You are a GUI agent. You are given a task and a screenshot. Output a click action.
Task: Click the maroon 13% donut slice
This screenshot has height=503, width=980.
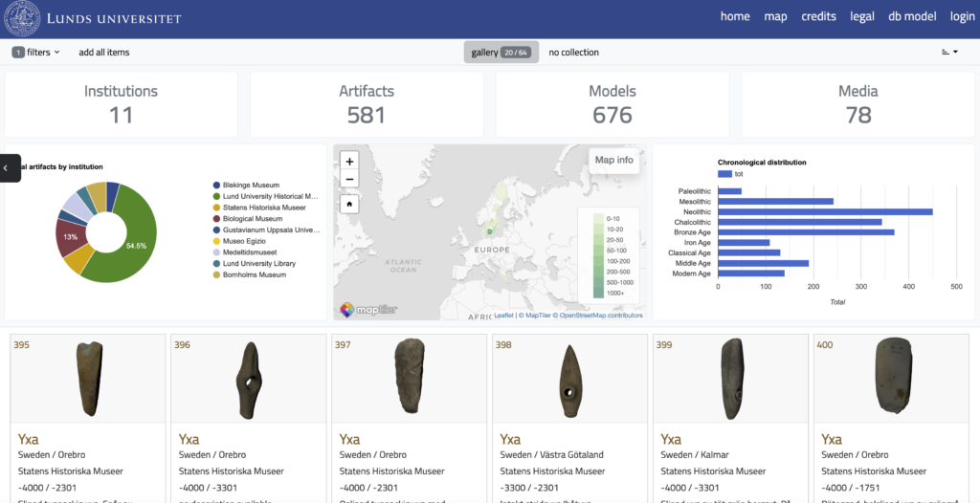coord(71,237)
